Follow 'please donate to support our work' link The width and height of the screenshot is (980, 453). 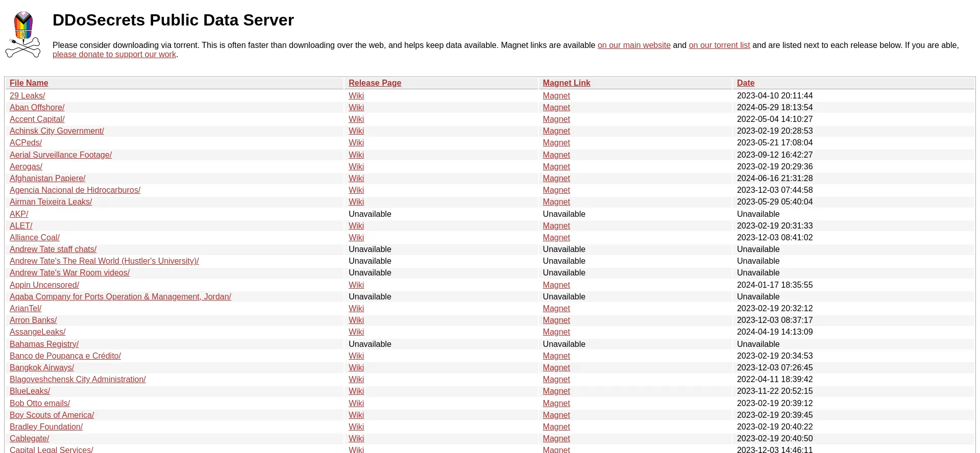point(114,54)
